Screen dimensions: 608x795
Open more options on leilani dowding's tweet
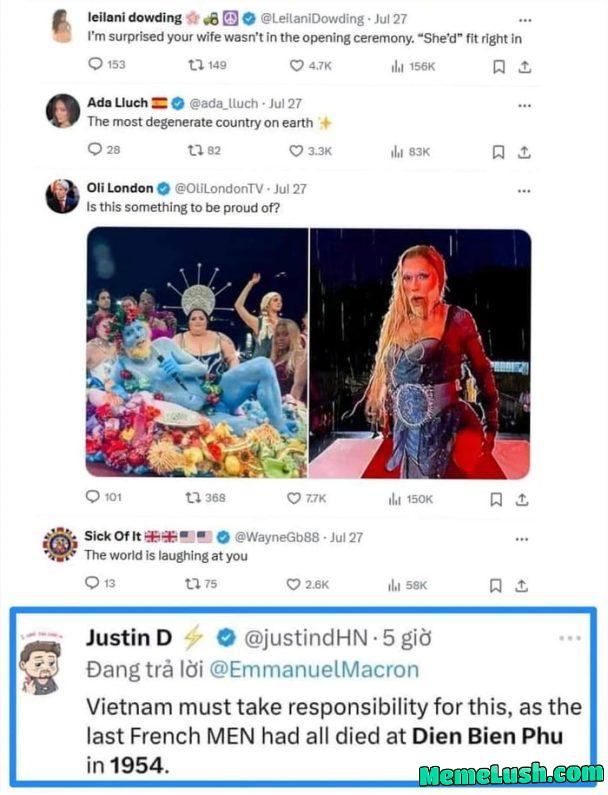tap(521, 19)
